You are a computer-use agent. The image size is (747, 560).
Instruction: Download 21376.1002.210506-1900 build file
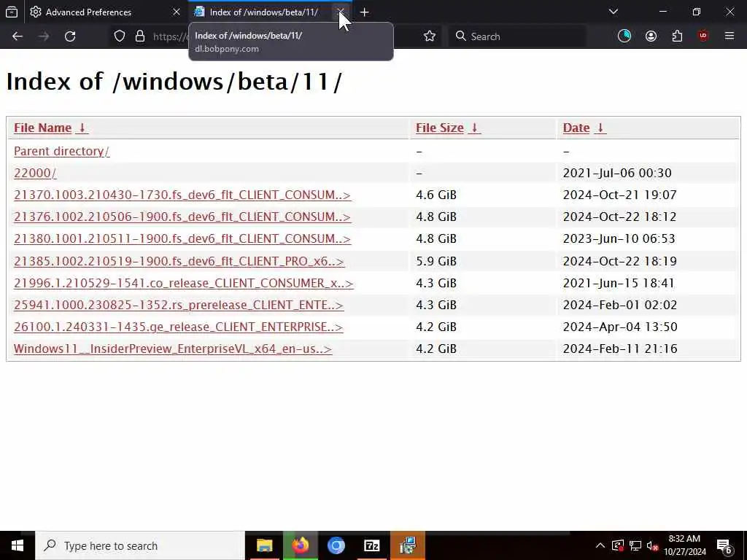182,217
